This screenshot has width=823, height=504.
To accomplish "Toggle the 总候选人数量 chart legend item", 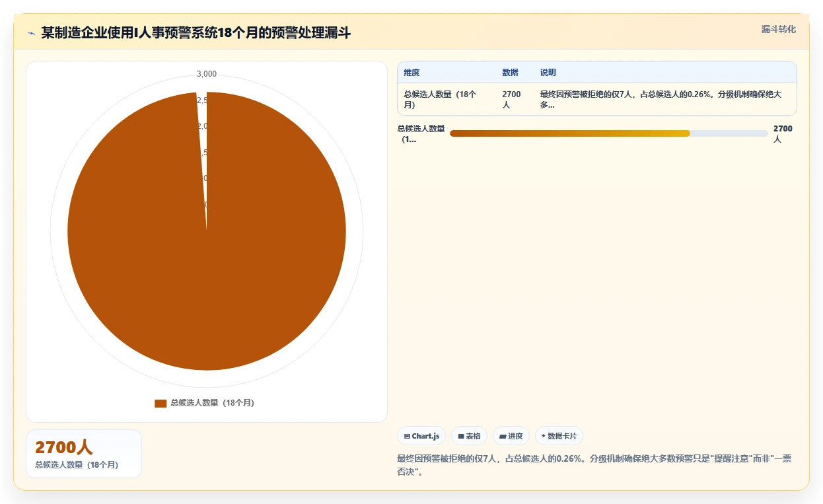I will coord(204,403).
